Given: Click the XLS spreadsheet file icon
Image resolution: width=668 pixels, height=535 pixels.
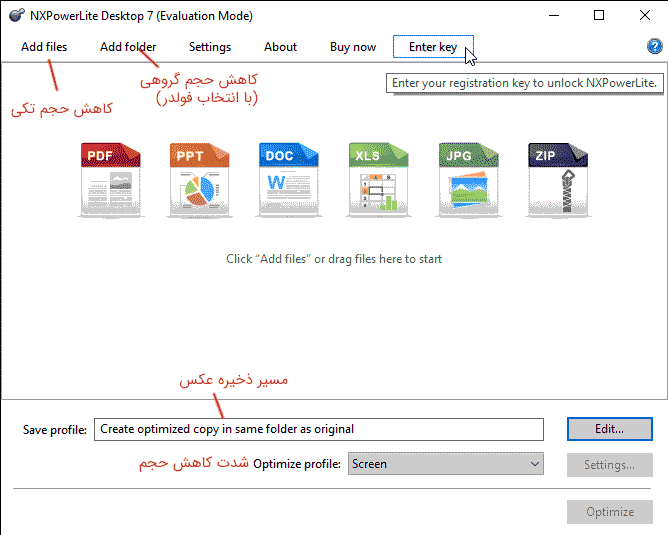Looking at the screenshot, I should (x=378, y=180).
